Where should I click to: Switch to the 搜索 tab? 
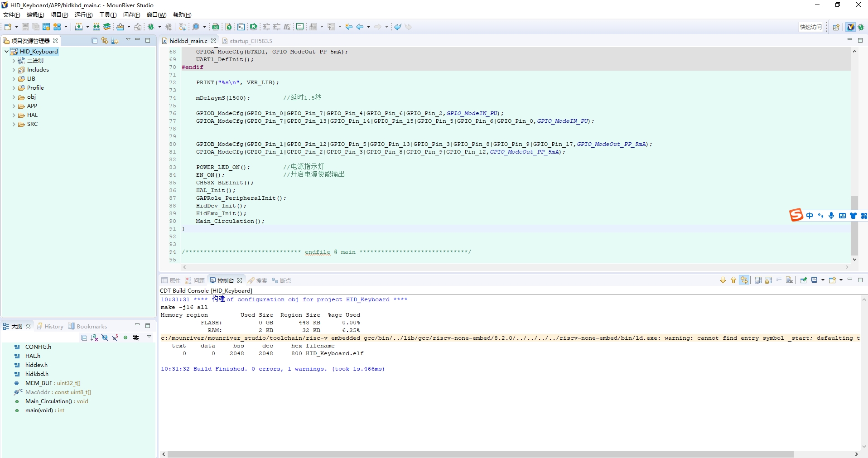(258, 280)
